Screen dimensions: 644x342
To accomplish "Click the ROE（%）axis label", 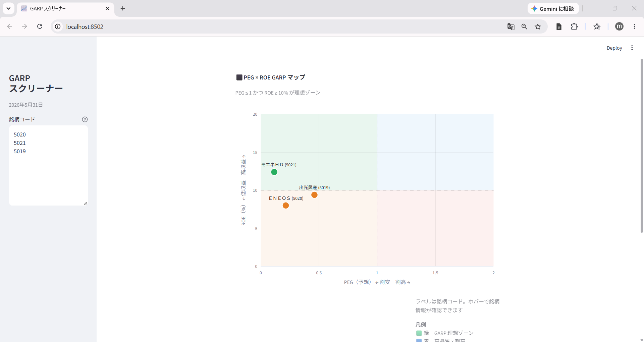I will click(x=244, y=190).
